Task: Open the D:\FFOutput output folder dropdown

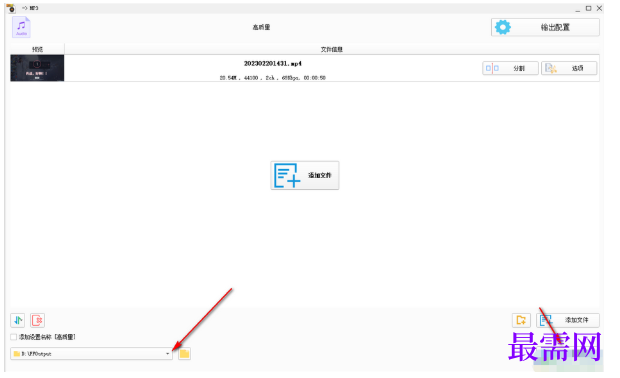Action: [x=92, y=353]
